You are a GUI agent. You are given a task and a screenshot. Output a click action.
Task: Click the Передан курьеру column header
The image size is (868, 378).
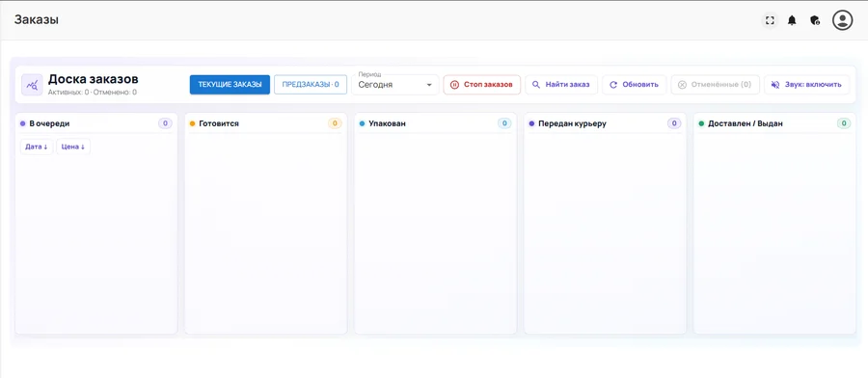pyautogui.click(x=572, y=124)
